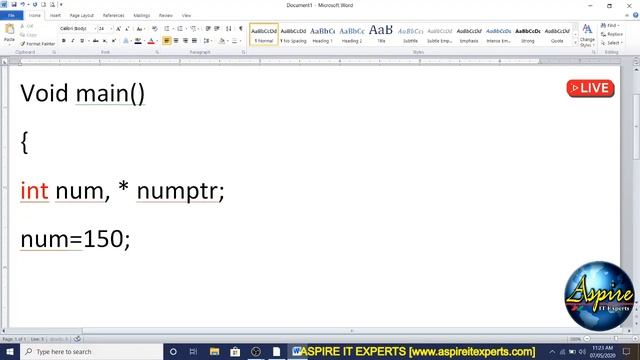This screenshot has width=640, height=360.
Task: Increase indent in Paragraph group
Action: [x=217, y=29]
